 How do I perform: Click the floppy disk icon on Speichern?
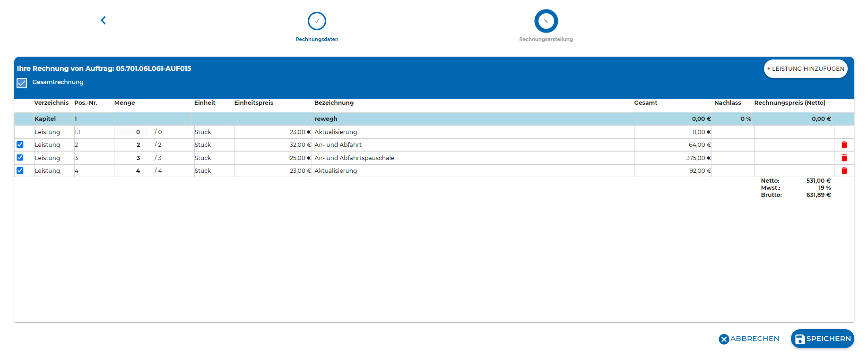tap(799, 339)
